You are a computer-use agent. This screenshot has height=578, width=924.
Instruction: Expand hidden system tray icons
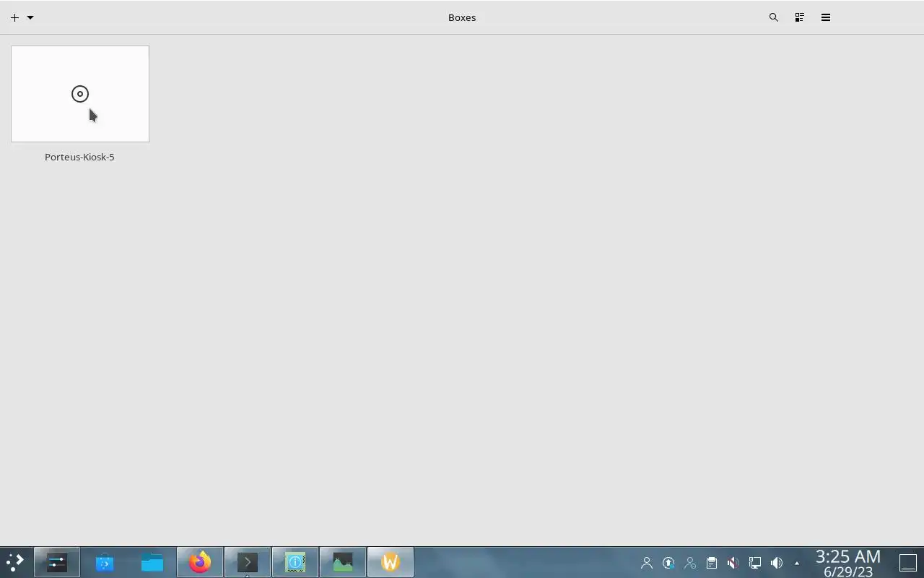click(797, 563)
